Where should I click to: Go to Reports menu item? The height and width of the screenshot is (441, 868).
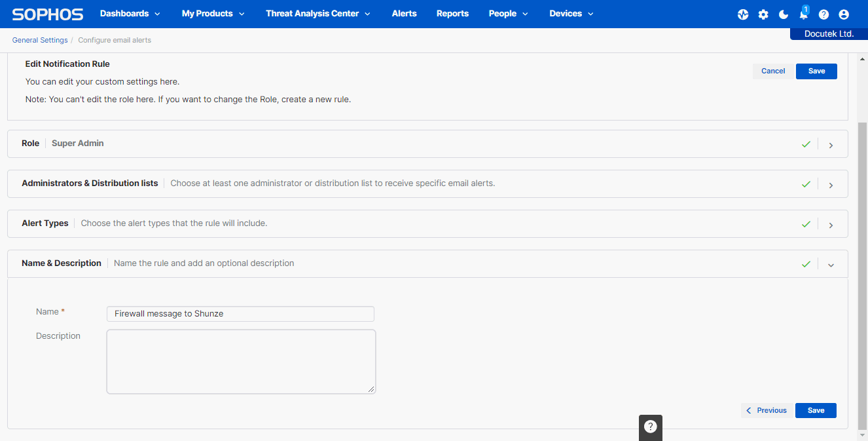[452, 14]
